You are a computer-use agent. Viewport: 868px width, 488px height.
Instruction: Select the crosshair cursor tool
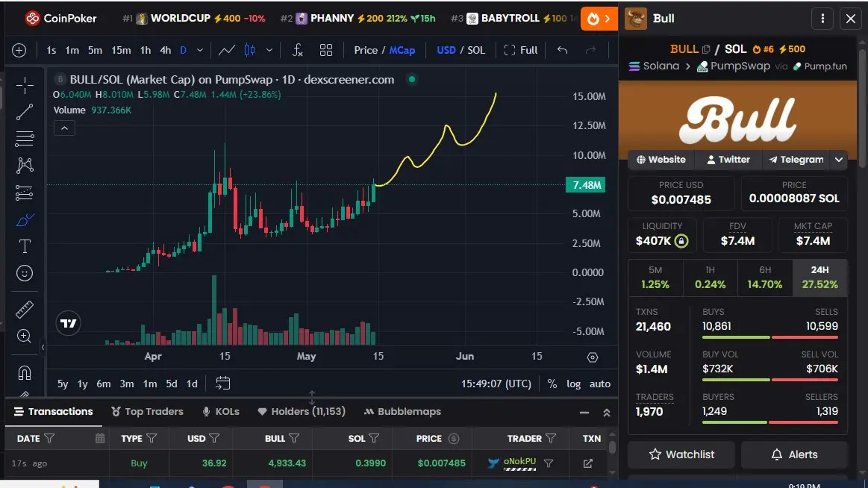25,85
